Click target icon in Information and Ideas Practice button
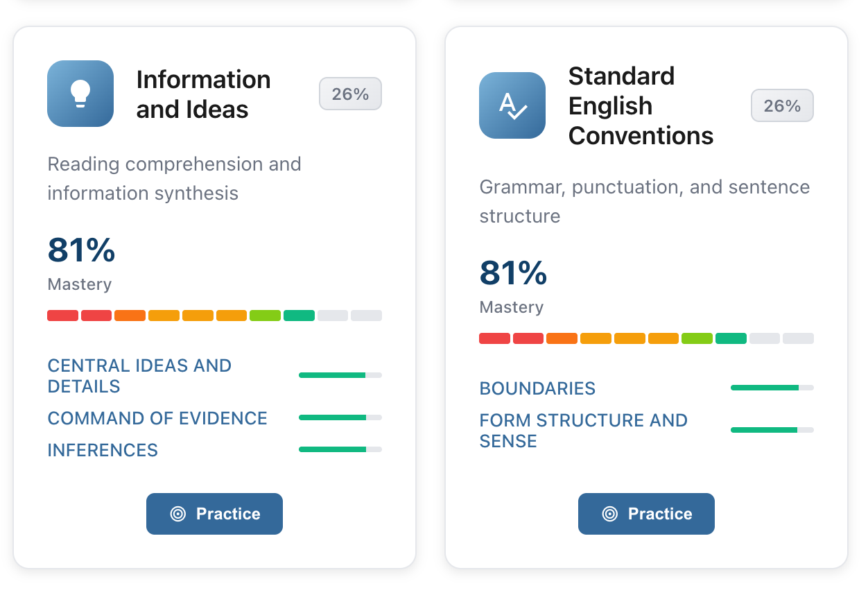 (178, 514)
